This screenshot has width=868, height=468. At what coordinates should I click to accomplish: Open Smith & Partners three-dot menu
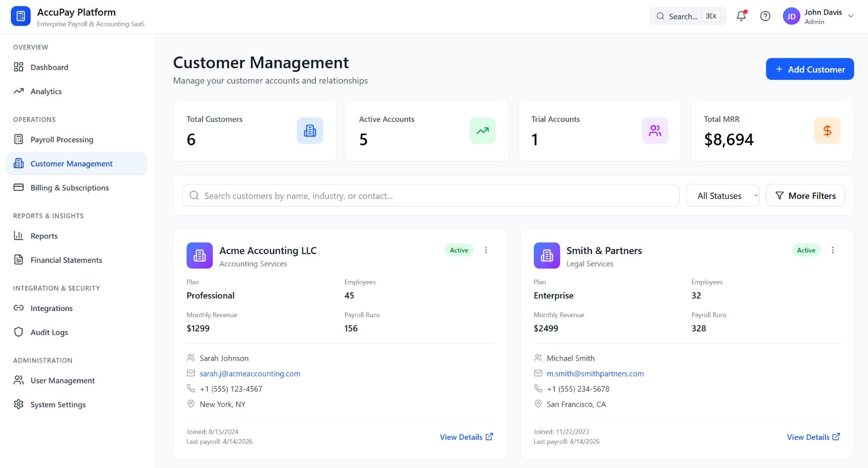coord(833,250)
